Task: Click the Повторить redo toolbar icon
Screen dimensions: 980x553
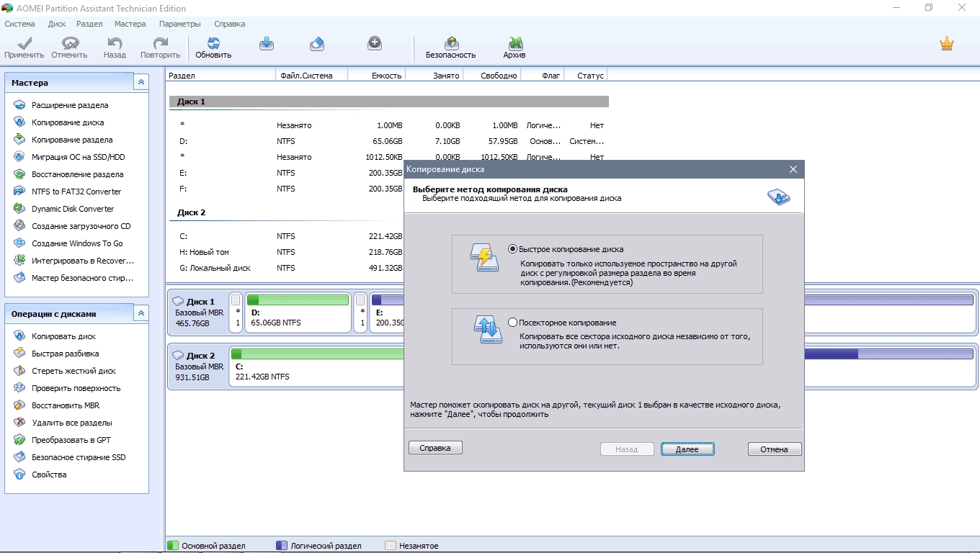Action: [160, 44]
